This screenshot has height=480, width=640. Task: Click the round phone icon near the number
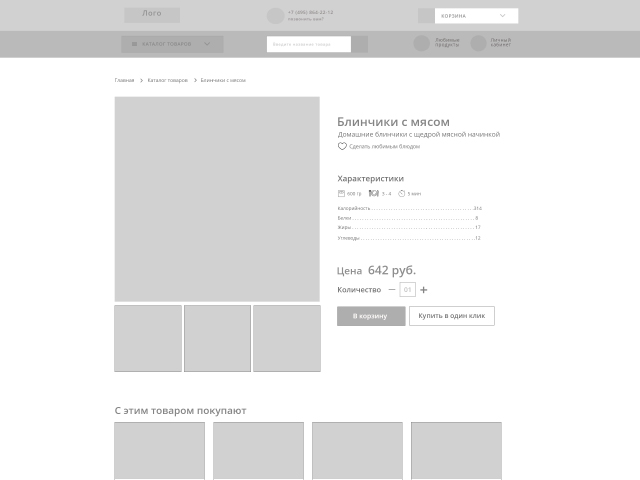coord(275,16)
